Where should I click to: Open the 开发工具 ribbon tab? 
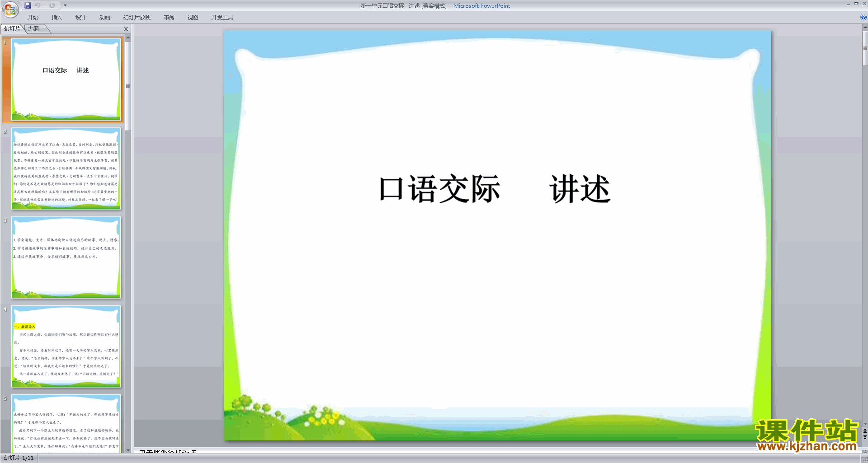[x=222, y=18]
